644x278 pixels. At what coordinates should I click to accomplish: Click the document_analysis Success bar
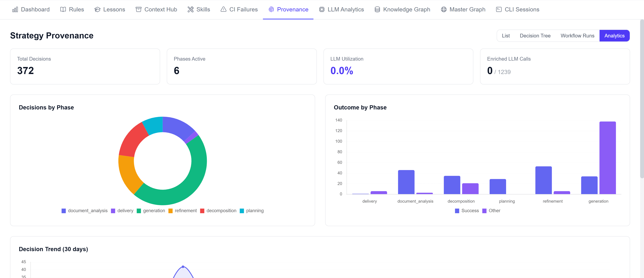pos(406,182)
